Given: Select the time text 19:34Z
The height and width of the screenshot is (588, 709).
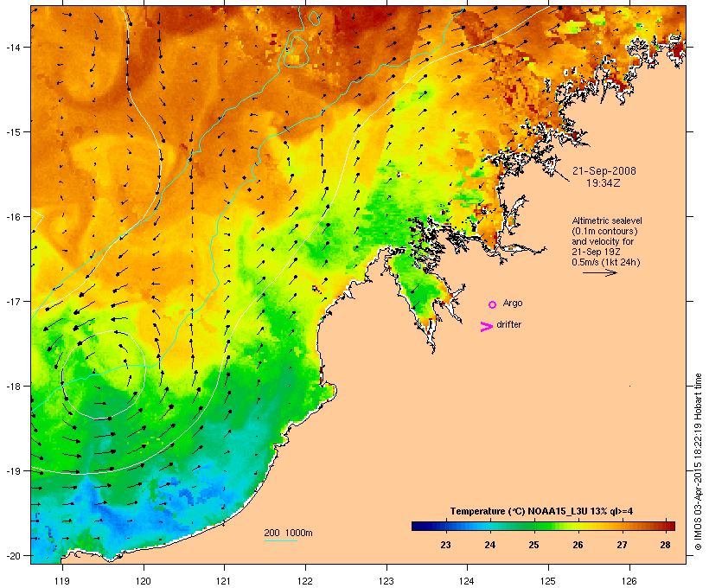Looking at the screenshot, I should point(603,183).
